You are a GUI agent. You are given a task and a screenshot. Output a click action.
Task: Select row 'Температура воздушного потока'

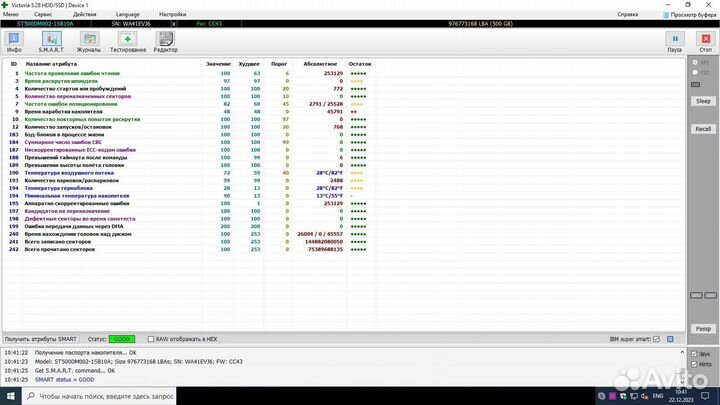click(x=189, y=173)
